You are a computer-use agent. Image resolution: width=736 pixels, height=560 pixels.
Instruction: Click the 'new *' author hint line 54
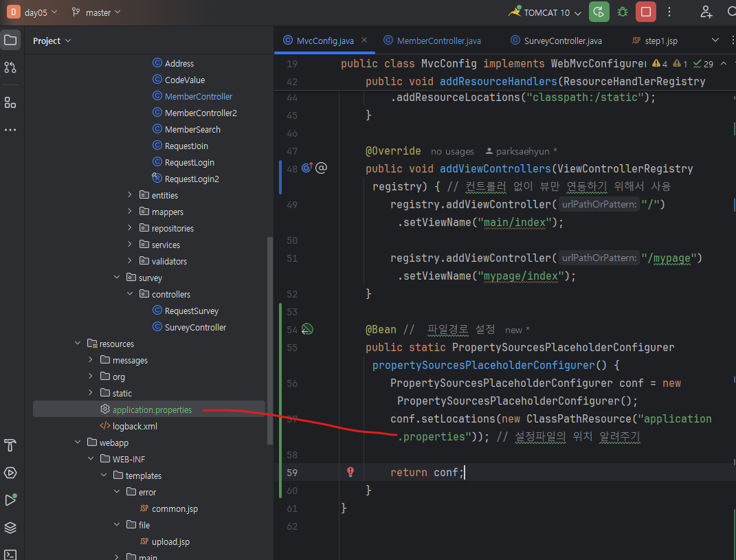[517, 330]
